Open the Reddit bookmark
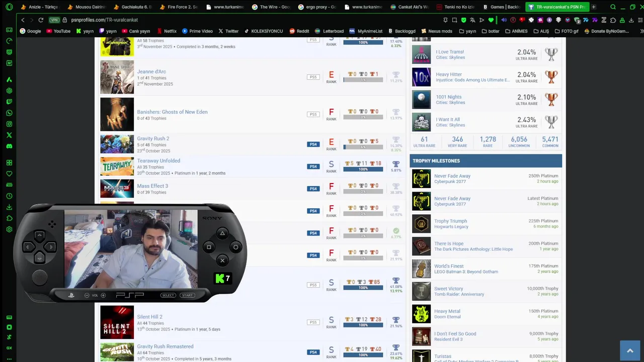The width and height of the screenshot is (644, 362). click(299, 31)
